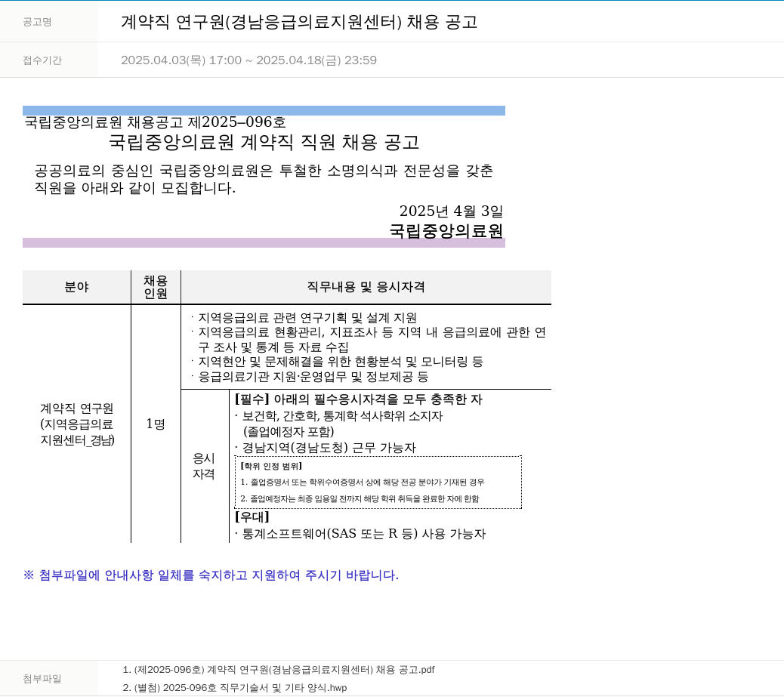Click the [우대] heading

point(252,517)
